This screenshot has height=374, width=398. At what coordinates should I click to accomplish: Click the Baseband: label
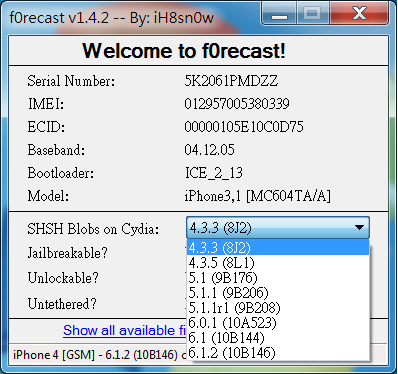point(56,150)
